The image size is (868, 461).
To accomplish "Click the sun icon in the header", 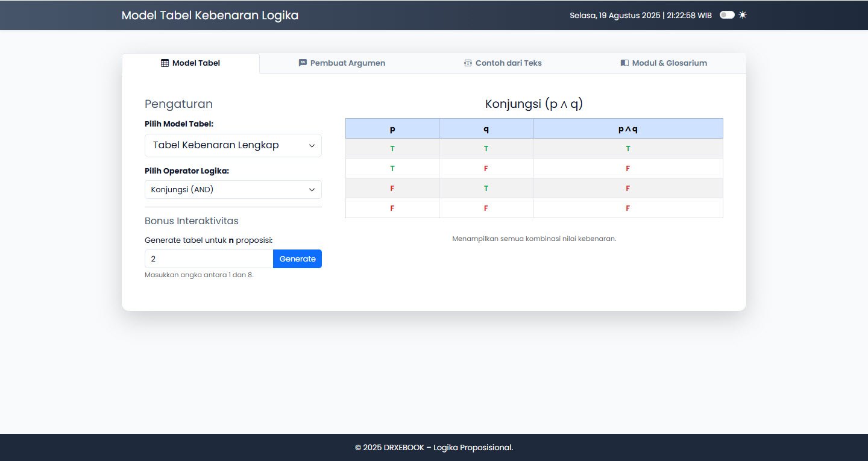I will (x=743, y=15).
